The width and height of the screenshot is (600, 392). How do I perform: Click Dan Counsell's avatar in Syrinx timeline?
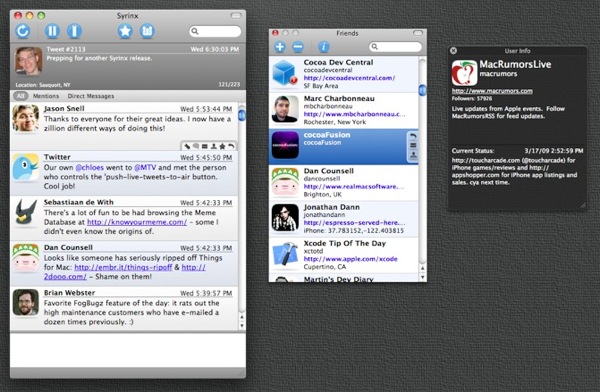26,258
